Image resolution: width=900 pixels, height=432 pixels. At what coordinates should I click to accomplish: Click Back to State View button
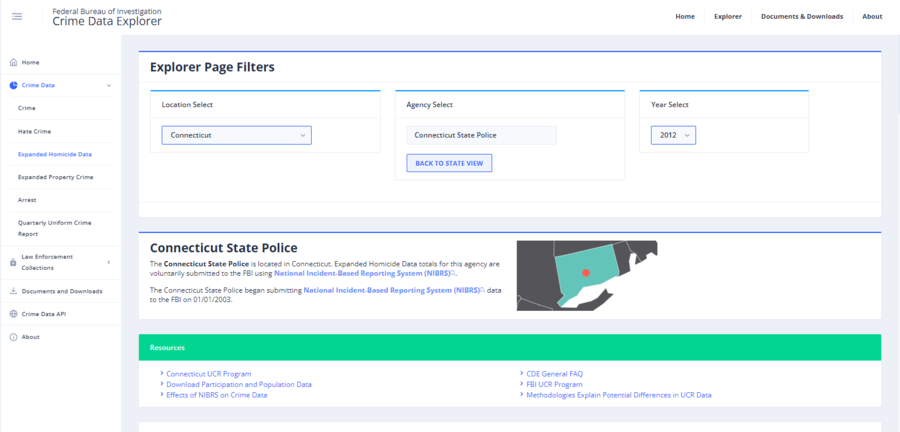pos(449,163)
